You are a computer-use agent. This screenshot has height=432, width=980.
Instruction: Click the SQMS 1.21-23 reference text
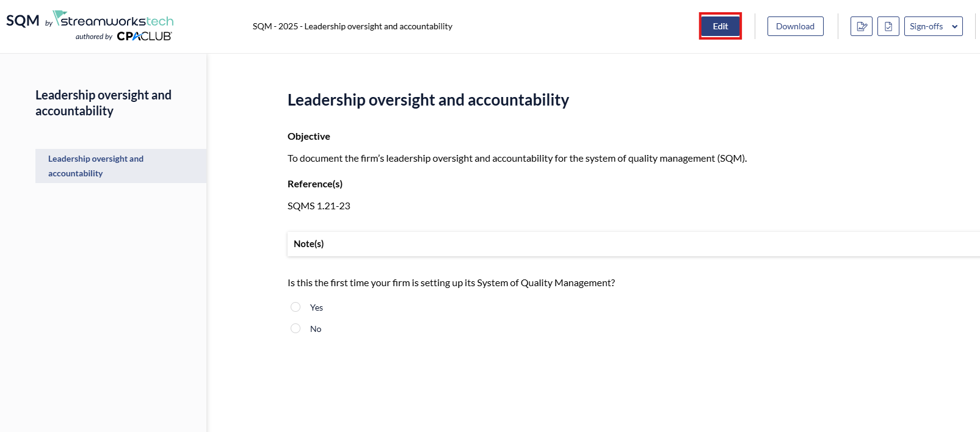[319, 206]
